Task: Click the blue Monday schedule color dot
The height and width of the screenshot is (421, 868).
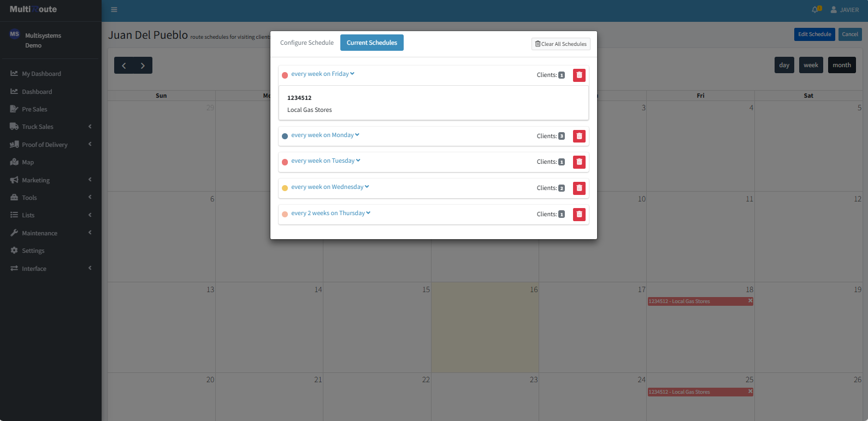Action: [x=285, y=137]
